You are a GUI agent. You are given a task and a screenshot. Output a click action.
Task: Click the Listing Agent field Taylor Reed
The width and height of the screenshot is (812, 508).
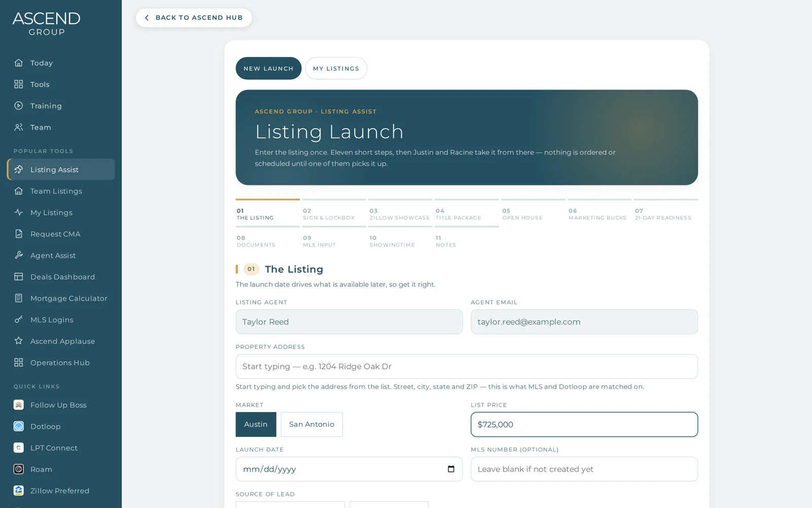pos(349,322)
